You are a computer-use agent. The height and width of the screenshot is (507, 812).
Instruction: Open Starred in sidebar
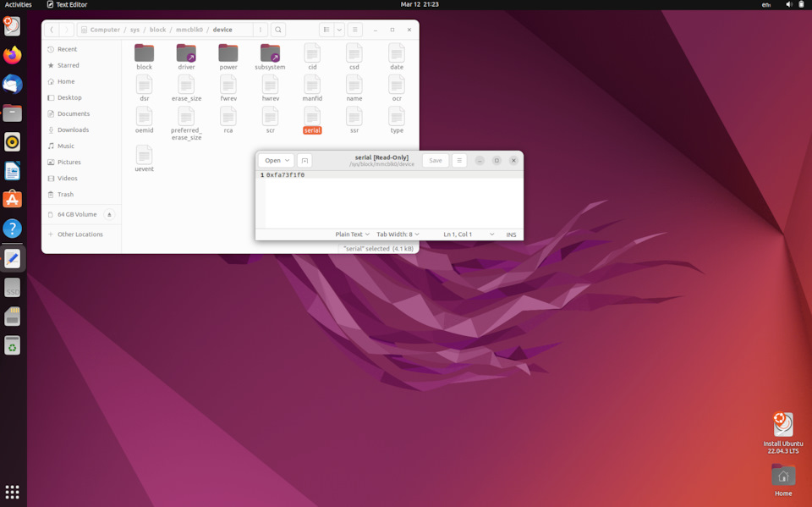coord(82,65)
